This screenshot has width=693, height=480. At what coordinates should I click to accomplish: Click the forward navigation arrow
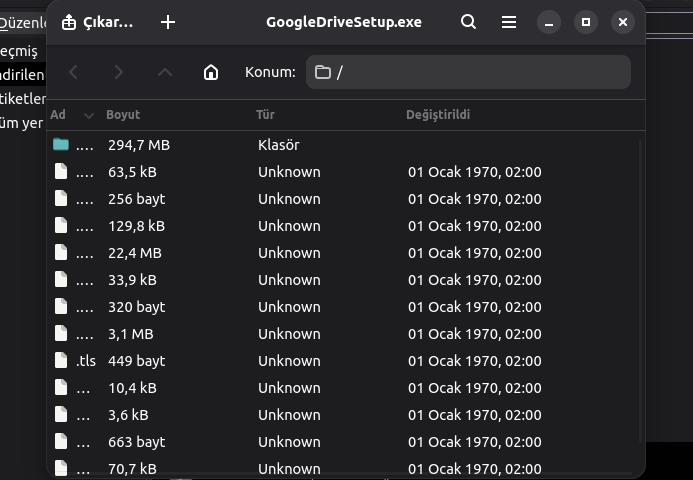(x=119, y=72)
